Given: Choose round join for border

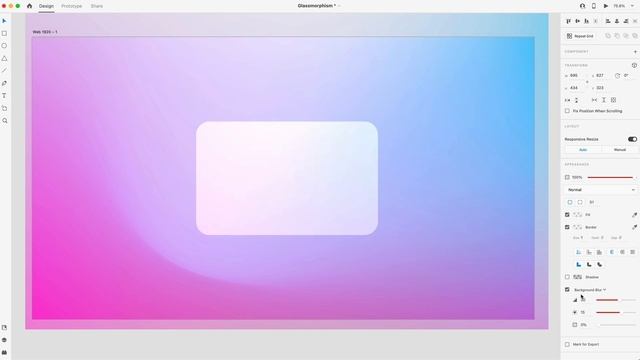Looking at the screenshot, I should (x=589, y=264).
